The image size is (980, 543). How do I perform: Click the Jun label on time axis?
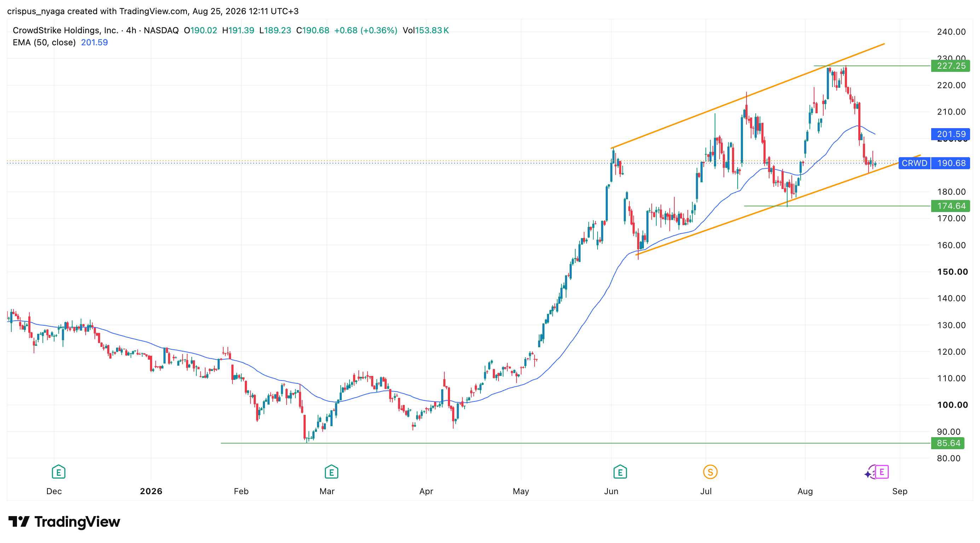611,491
